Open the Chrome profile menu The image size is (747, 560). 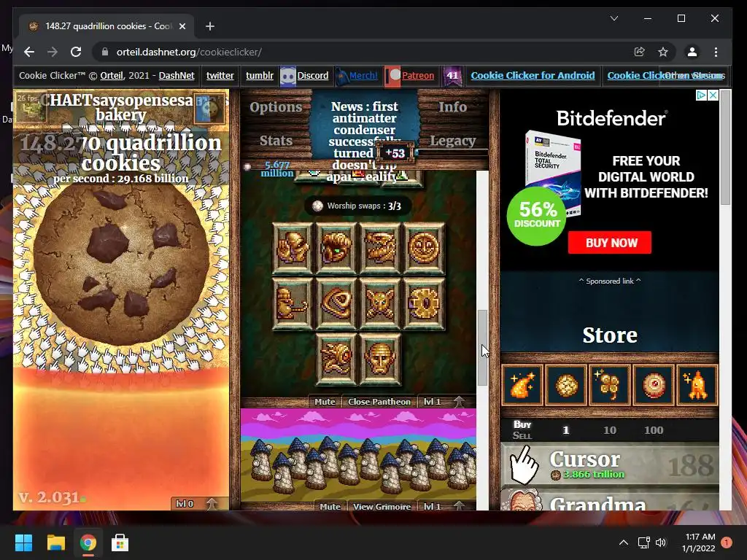click(692, 52)
